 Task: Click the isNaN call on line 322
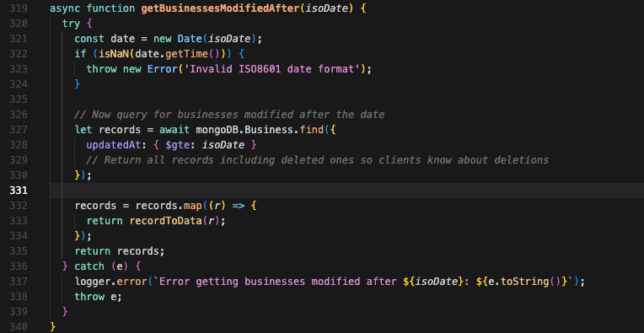[114, 54]
